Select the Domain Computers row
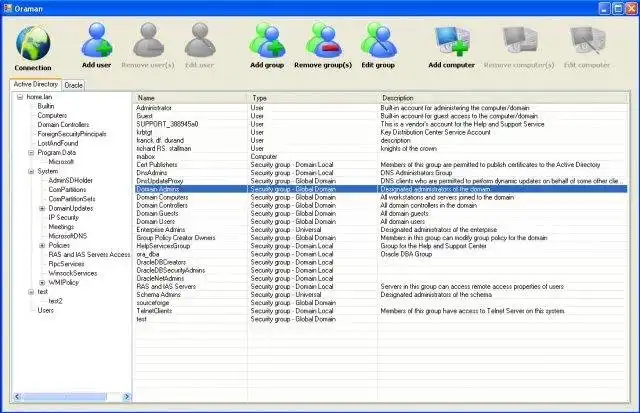The width and height of the screenshot is (640, 413). click(x=381, y=197)
